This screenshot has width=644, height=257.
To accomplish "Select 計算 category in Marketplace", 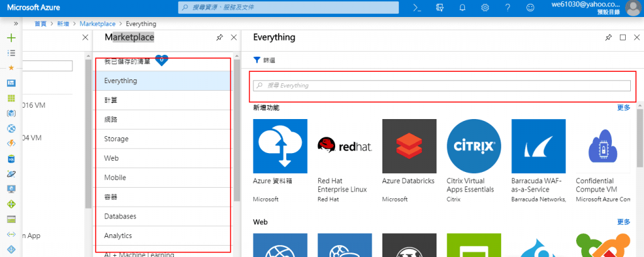I will (163, 100).
